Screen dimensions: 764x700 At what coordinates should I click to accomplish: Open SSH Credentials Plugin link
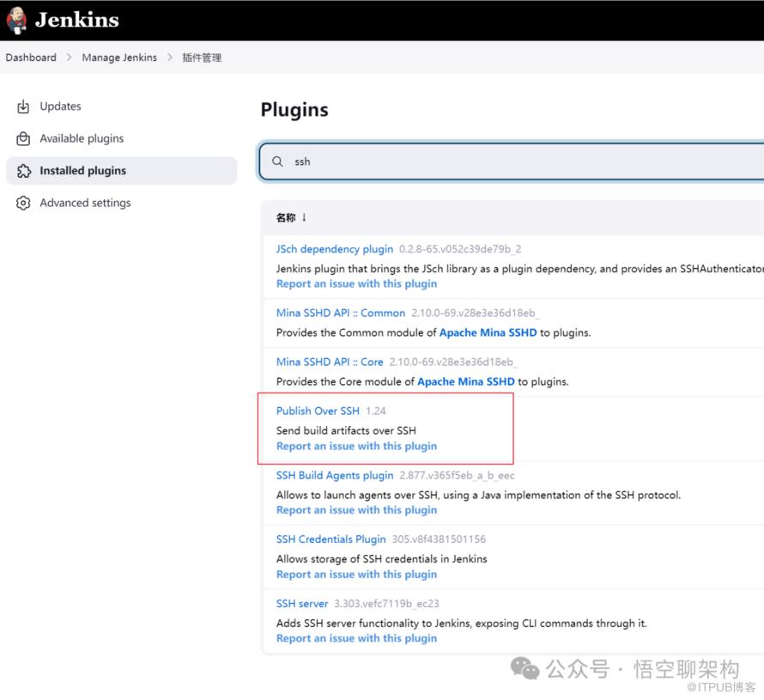(330, 539)
